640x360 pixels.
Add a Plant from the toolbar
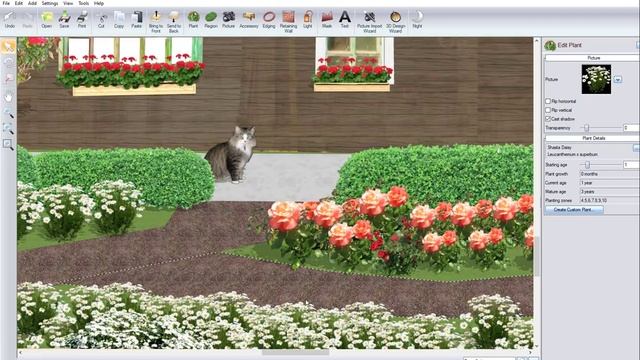pyautogui.click(x=193, y=20)
